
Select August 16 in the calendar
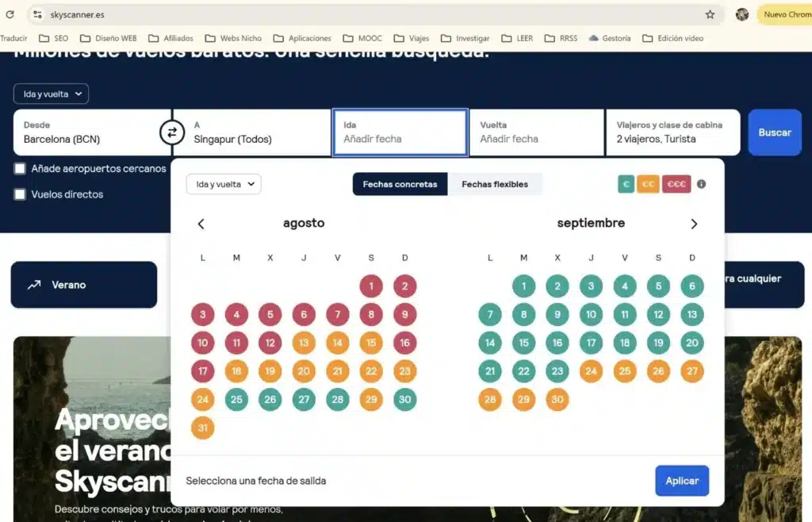click(404, 343)
